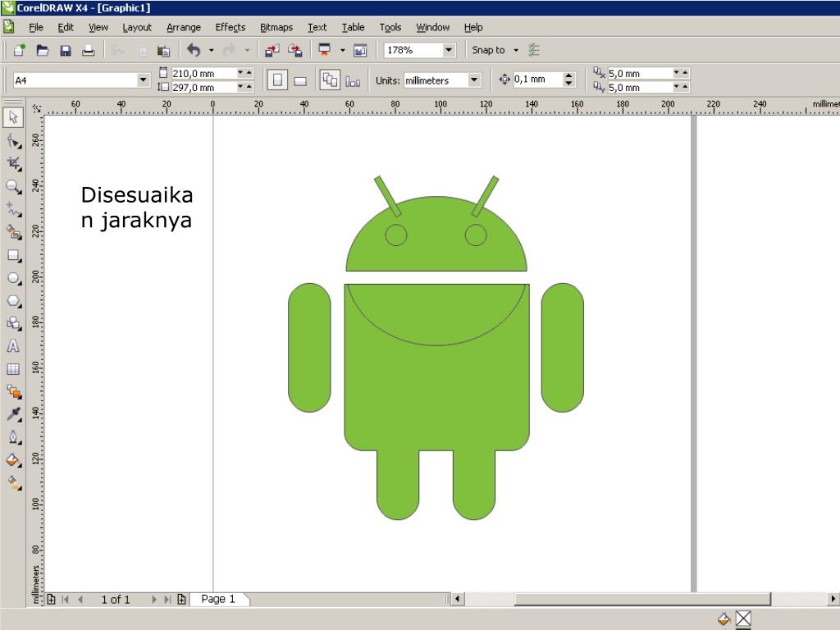Set page to landscape orientation
This screenshot has height=630, width=840.
[x=300, y=80]
